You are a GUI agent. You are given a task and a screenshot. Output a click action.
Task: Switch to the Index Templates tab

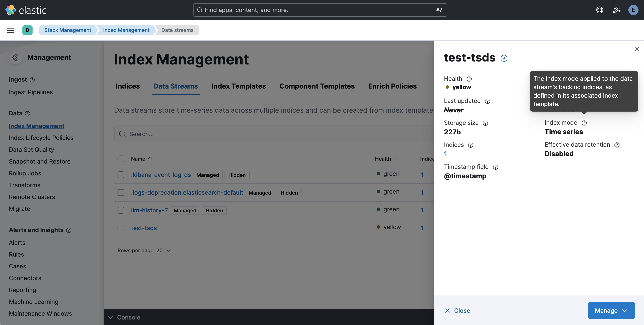[238, 86]
